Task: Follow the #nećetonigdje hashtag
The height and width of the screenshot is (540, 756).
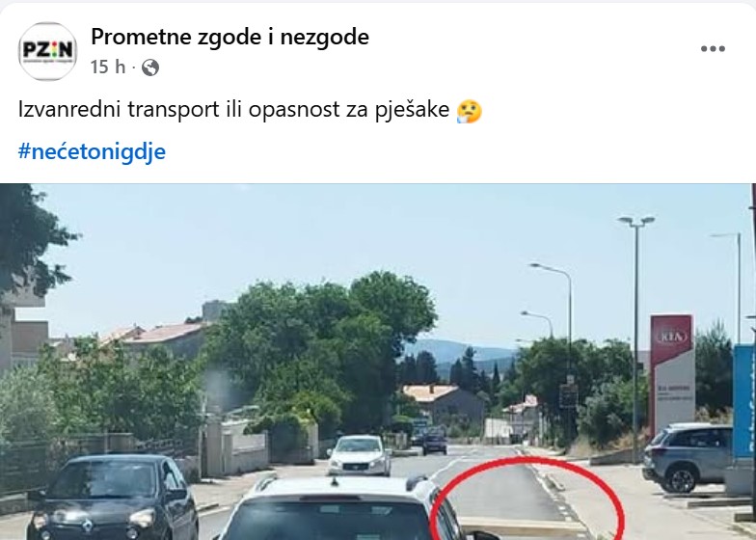Action: (x=92, y=151)
